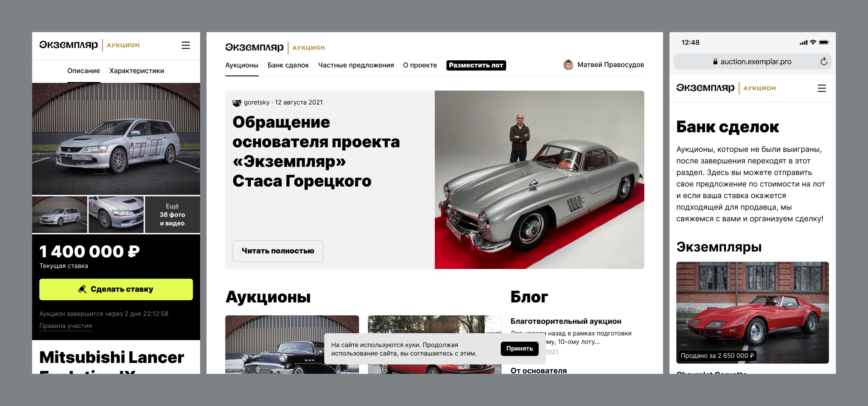Switch to Характеристики tab
The image size is (868, 406).
(x=137, y=71)
